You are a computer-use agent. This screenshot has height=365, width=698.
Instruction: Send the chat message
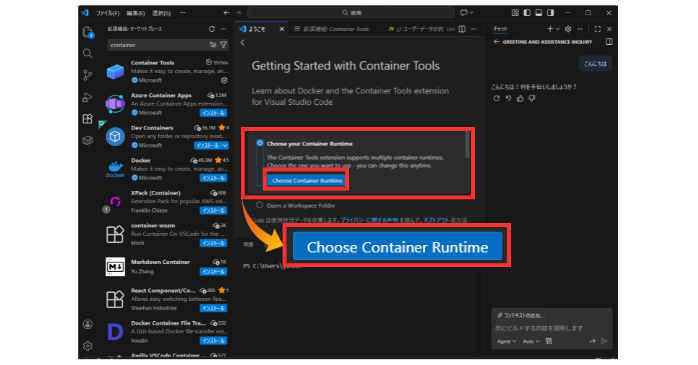(604, 341)
